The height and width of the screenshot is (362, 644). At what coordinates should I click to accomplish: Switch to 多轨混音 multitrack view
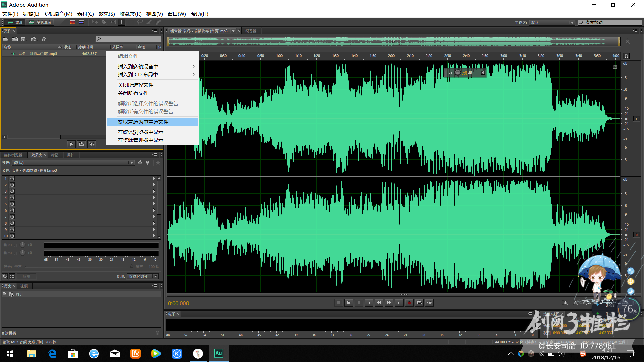(x=40, y=22)
